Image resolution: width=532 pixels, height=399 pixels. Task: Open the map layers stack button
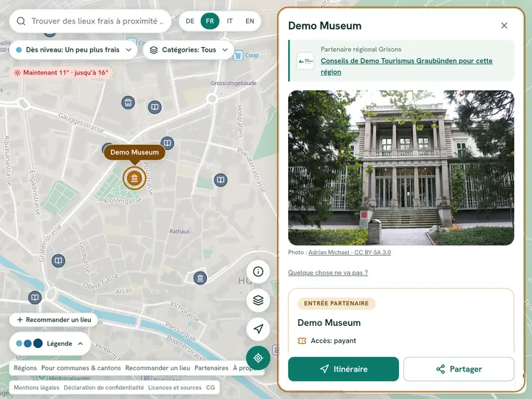(x=258, y=300)
